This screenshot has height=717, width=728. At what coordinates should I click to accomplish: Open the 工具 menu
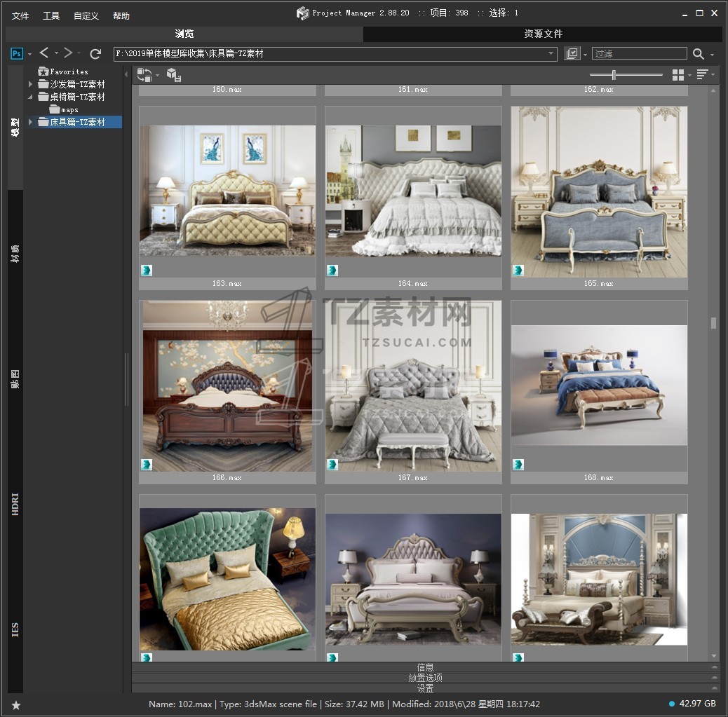(x=51, y=15)
